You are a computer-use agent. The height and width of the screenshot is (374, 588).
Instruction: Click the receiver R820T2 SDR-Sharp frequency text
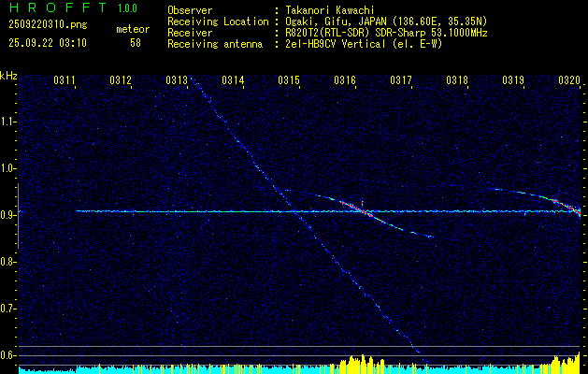click(x=386, y=33)
